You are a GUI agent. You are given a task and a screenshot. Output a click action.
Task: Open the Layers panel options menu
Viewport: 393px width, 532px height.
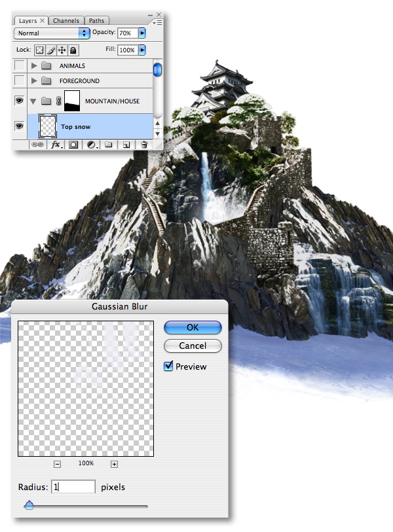157,22
